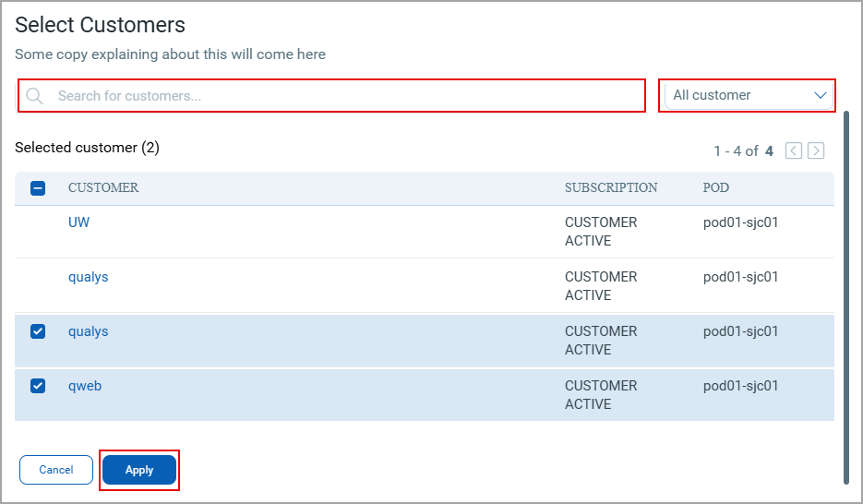Screen dimensions: 863x504
Task: Focus the Search for customers field
Action: click(332, 96)
